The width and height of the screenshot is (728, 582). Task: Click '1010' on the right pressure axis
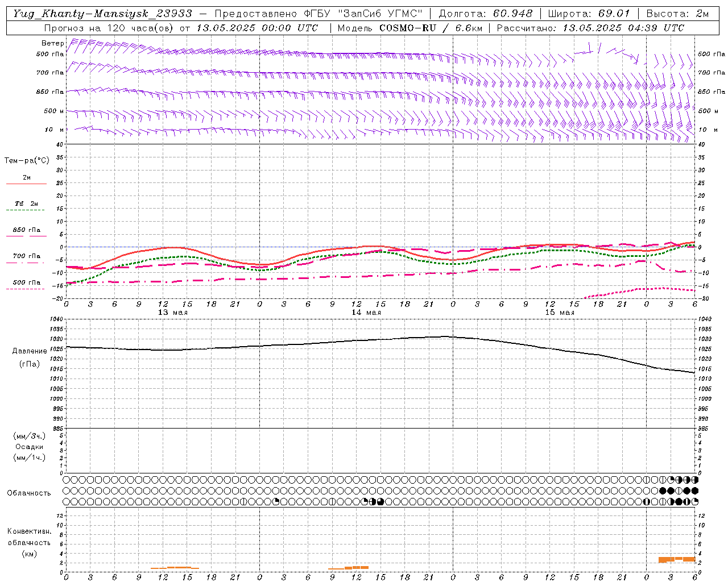pyautogui.click(x=704, y=379)
